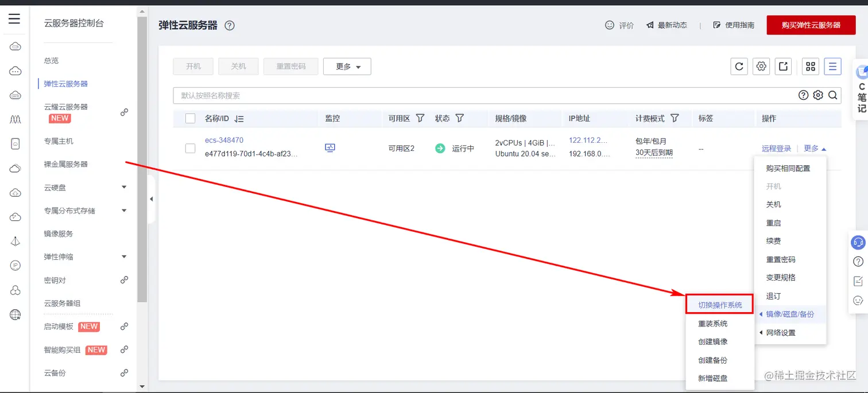Choose 续费 from row menu
The image size is (868, 393).
pyautogui.click(x=773, y=242)
